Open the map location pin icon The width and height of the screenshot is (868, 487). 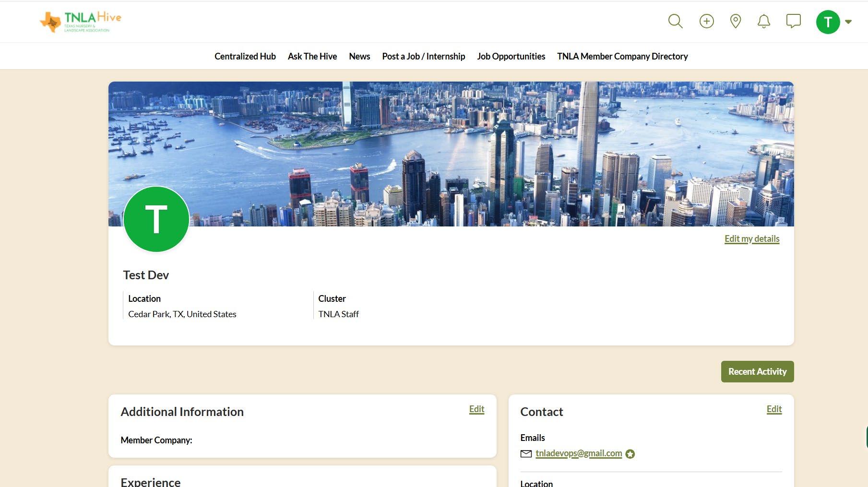click(x=735, y=21)
